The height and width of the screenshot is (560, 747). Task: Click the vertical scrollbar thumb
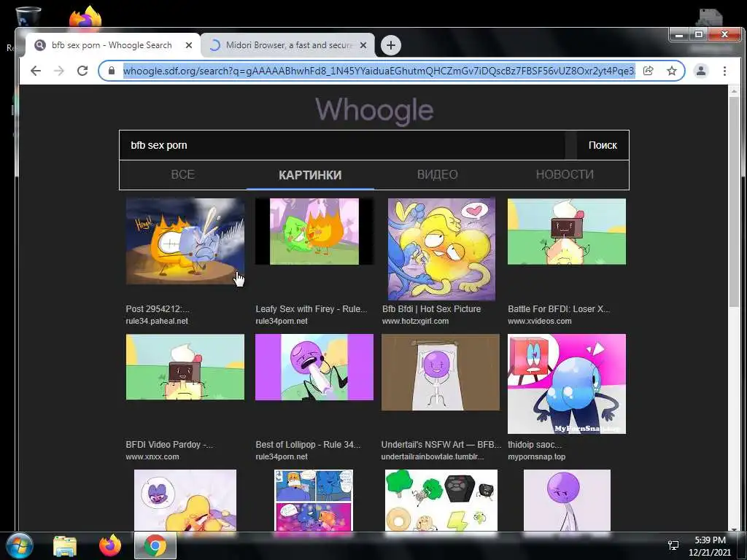click(x=734, y=203)
